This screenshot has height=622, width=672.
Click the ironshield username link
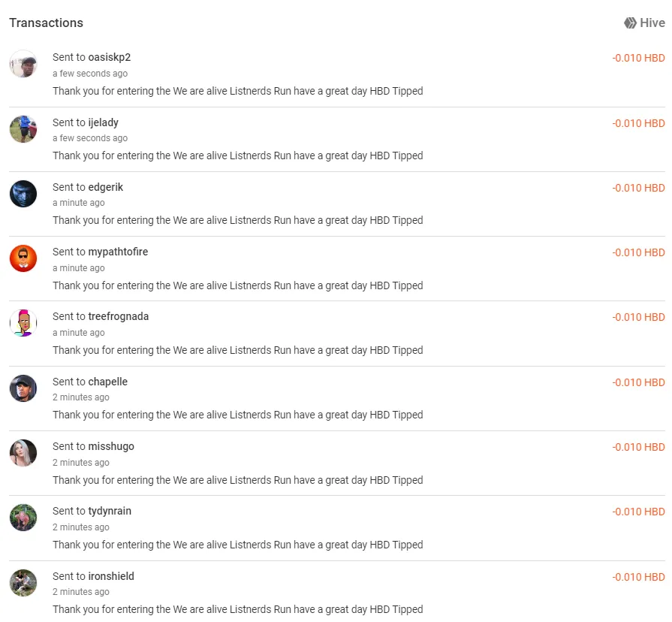point(111,577)
